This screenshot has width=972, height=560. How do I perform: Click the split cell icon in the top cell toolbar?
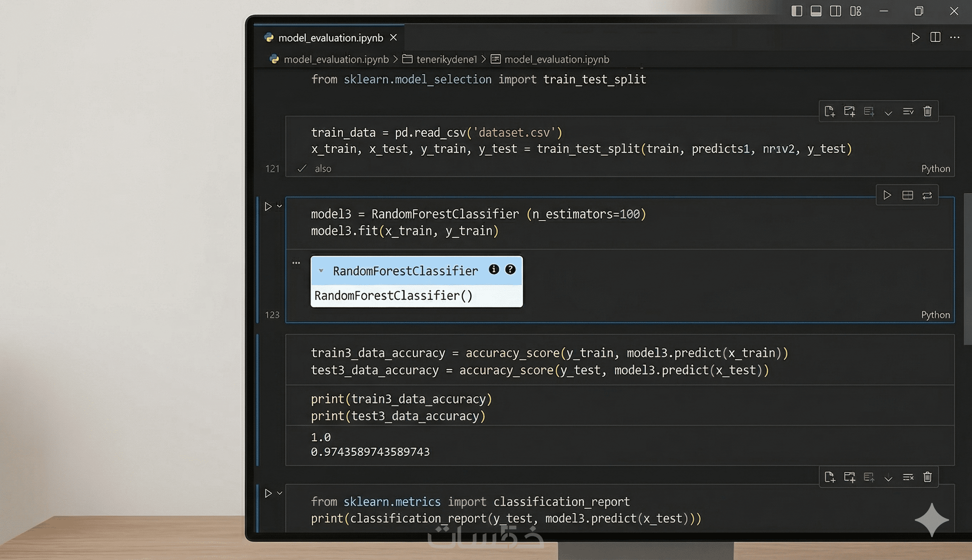coord(869,111)
